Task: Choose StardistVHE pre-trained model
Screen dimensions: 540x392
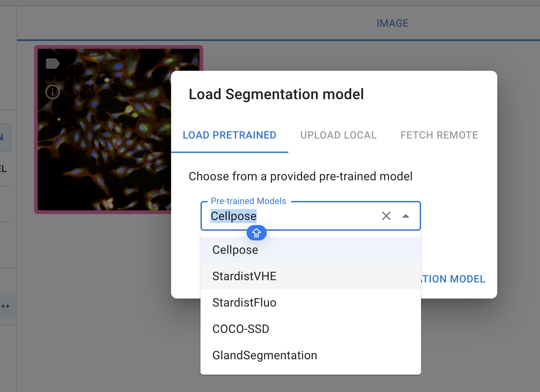Action: 311,276
